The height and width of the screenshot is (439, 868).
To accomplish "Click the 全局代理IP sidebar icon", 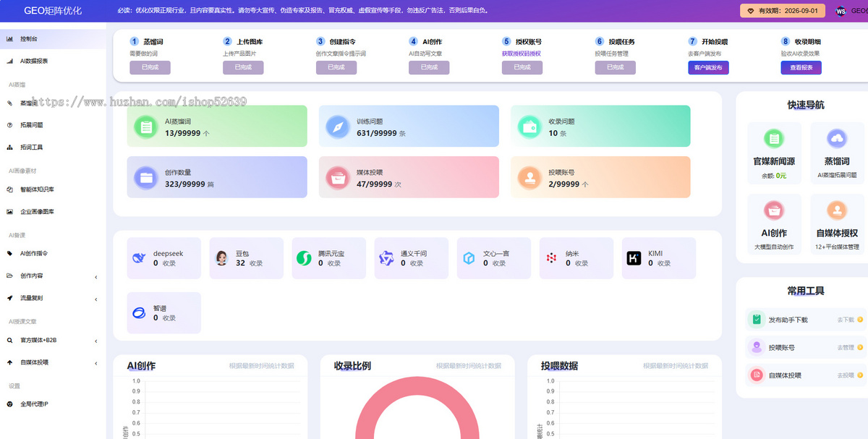I will pos(9,404).
